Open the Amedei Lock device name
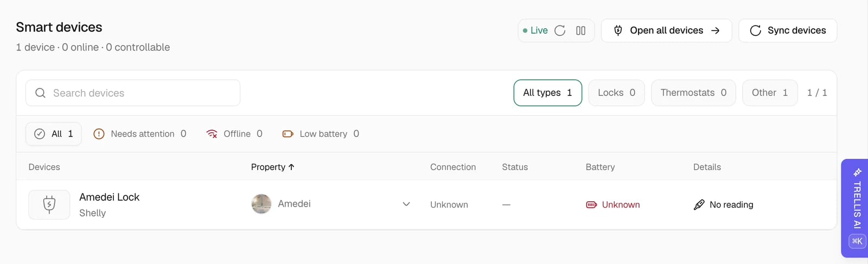Viewport: 868px width, 264px height. point(109,197)
